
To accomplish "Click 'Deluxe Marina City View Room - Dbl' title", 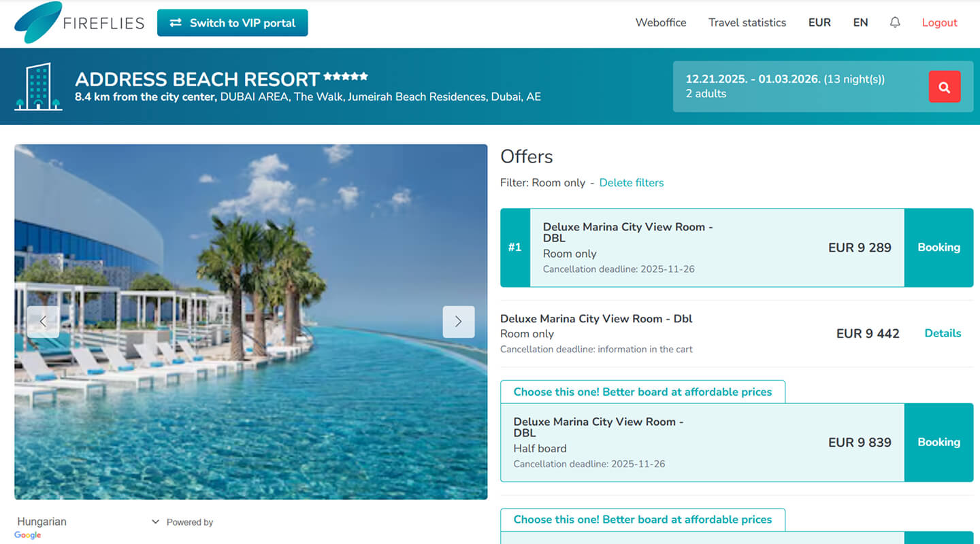I will coord(596,318).
